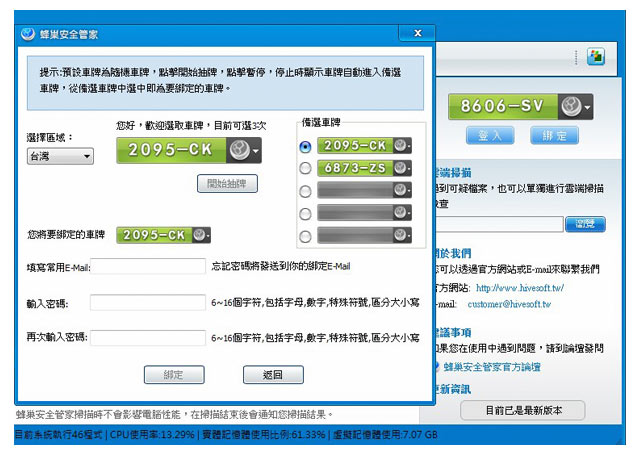This screenshot has width=640, height=453.
Task: Click the CPU使用率:13.29% status bar text
Action: tap(152, 435)
